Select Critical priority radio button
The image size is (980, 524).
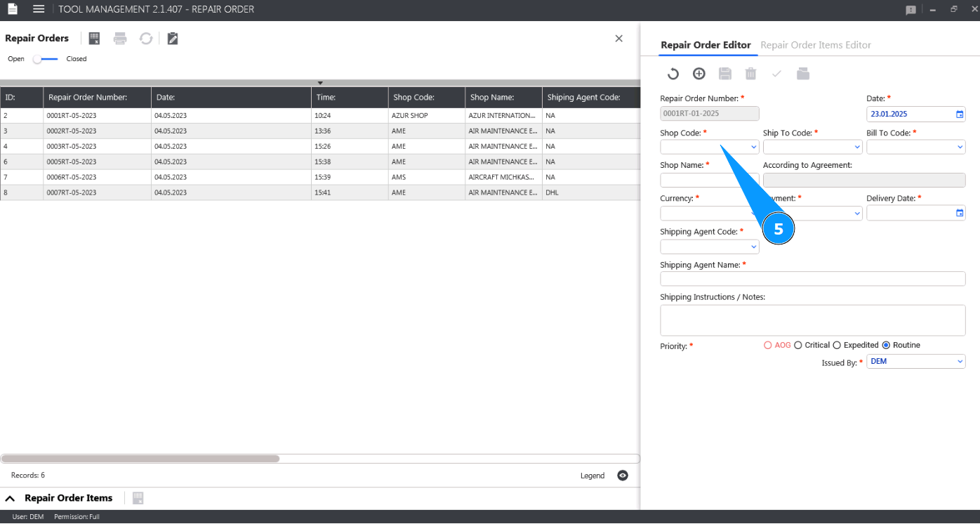click(798, 345)
